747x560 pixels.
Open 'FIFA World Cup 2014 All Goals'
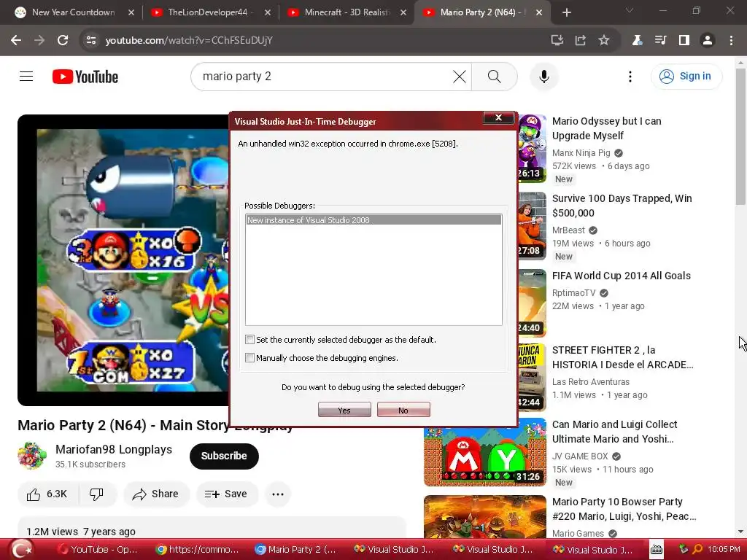point(622,276)
